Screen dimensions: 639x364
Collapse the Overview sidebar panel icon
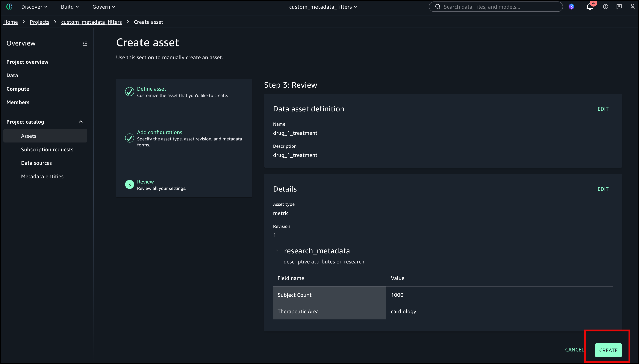[85, 43]
